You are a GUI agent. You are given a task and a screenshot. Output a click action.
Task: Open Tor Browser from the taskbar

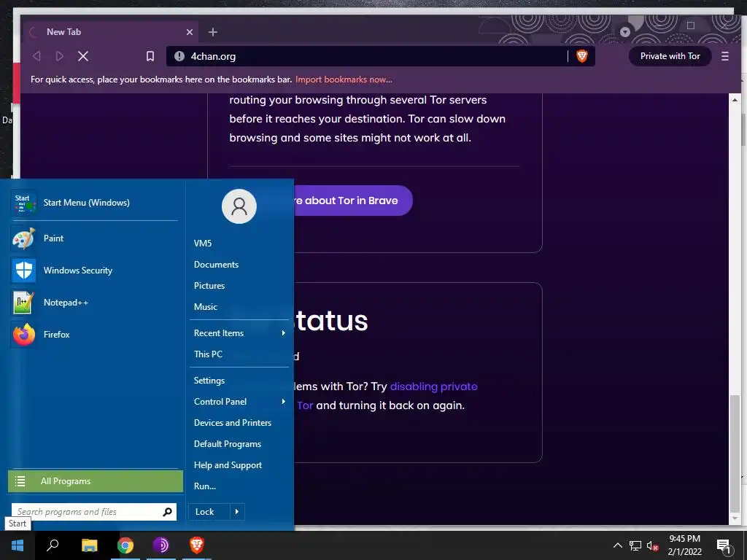pos(161,545)
